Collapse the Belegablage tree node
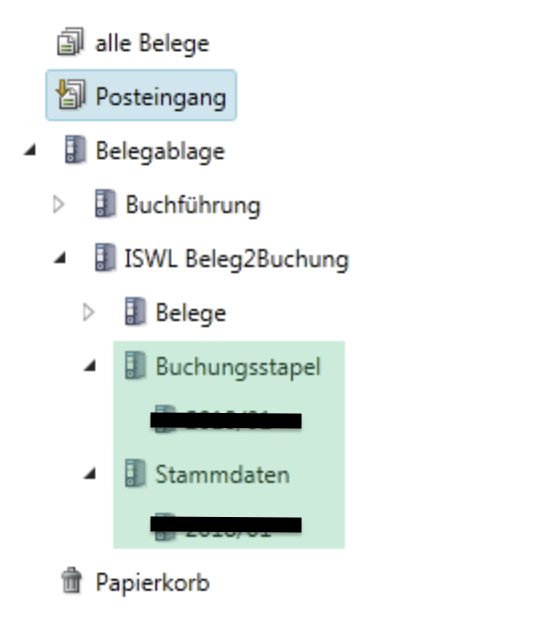The image size is (558, 626). click(x=30, y=150)
